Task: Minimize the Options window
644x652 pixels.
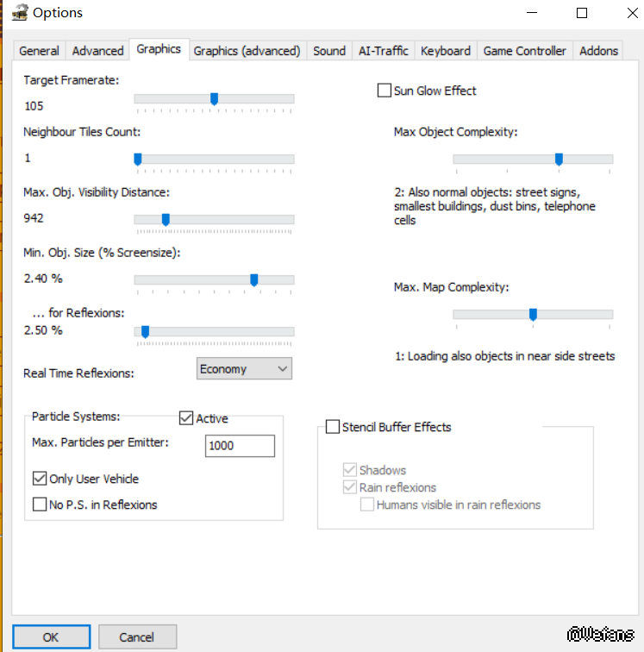Action: [532, 13]
